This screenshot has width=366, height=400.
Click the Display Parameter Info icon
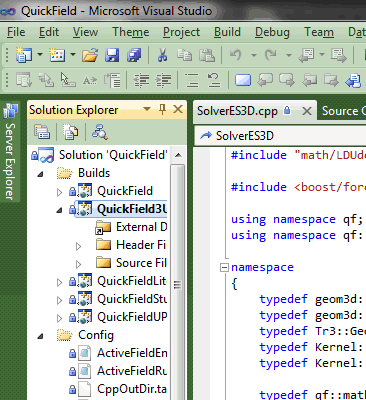46,80
